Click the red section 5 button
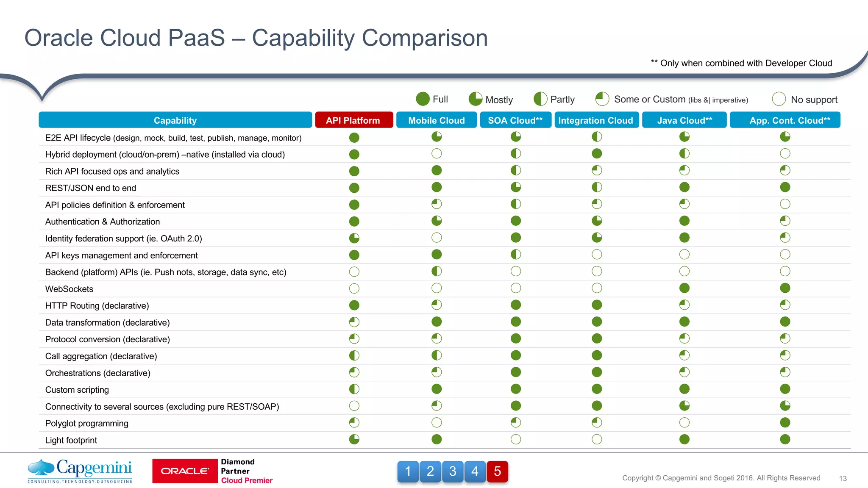 click(497, 471)
